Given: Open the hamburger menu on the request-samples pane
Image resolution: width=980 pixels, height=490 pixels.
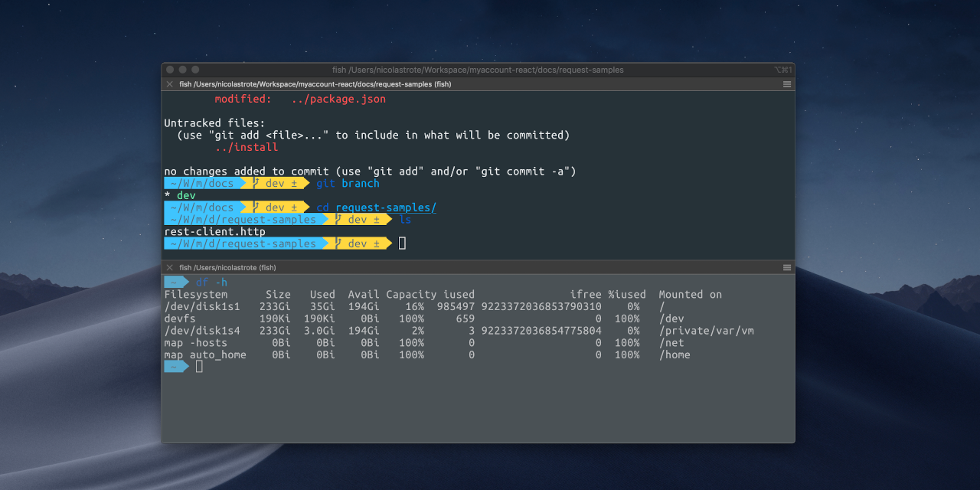Looking at the screenshot, I should 787,84.
